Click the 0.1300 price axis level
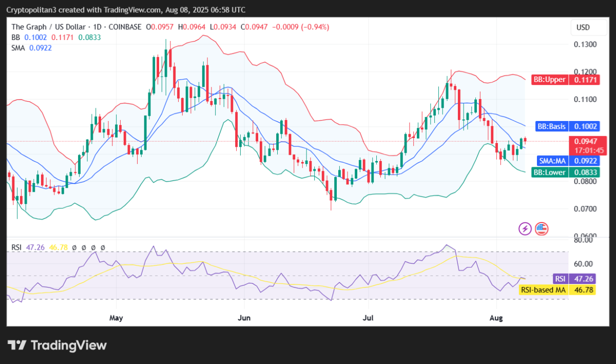Image resolution: width=616 pixels, height=364 pixels. [585, 45]
